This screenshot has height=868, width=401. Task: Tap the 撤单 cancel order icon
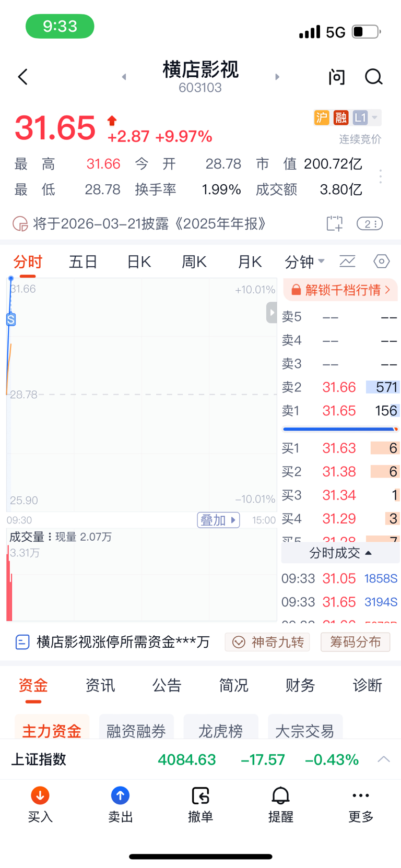click(x=200, y=796)
